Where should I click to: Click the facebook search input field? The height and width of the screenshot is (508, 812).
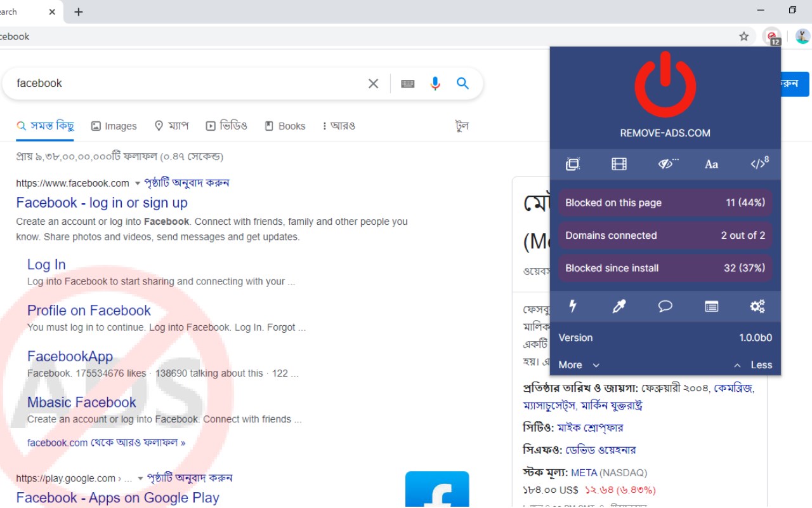pos(187,83)
